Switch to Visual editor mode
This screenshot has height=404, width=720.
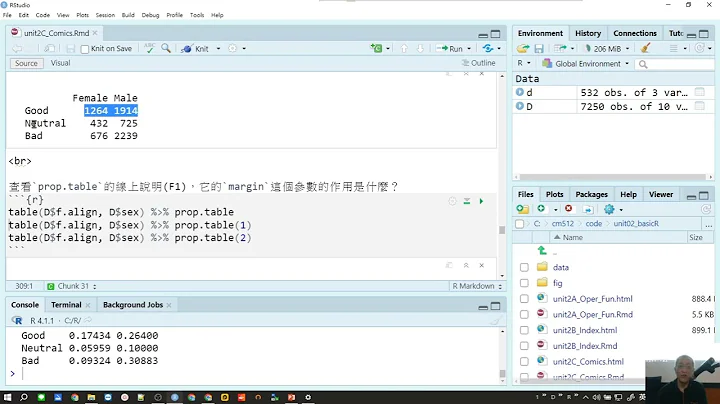click(x=61, y=63)
